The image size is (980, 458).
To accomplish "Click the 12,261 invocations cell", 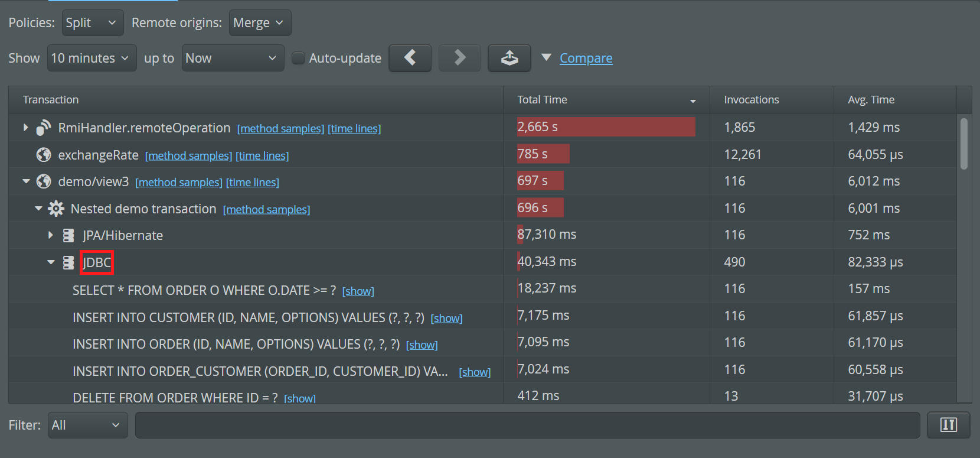I will [772, 154].
